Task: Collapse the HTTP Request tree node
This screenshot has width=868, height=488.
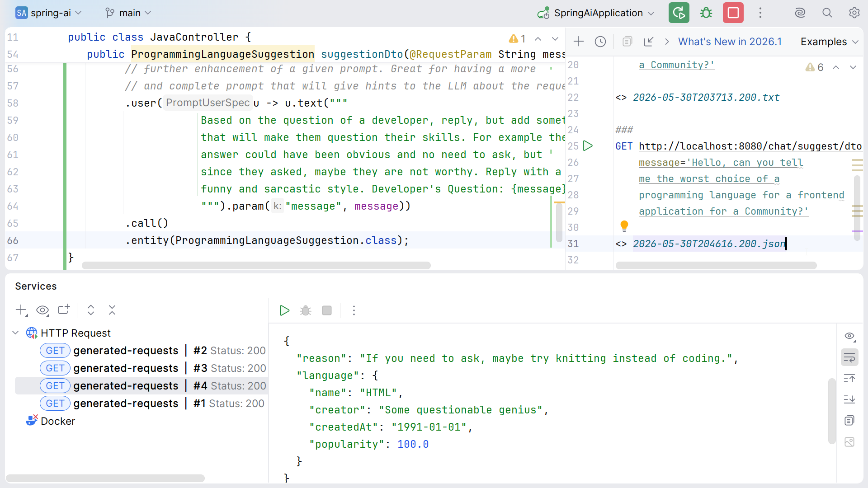Action: tap(15, 333)
